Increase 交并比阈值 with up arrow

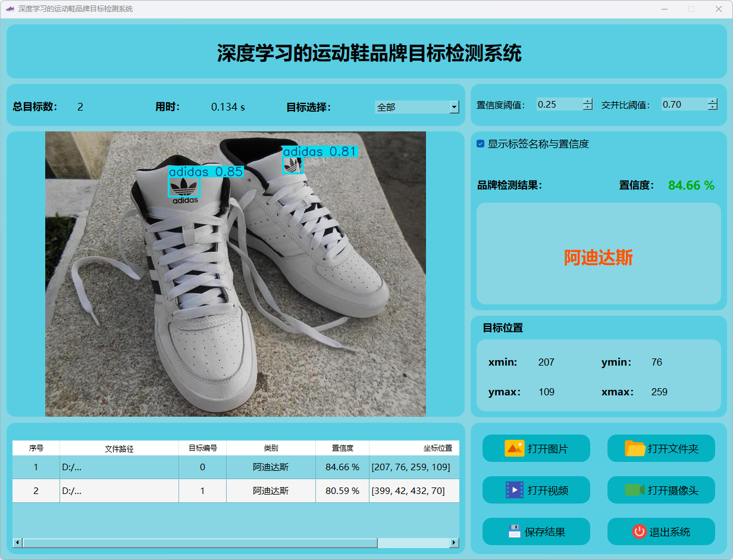coord(713,101)
